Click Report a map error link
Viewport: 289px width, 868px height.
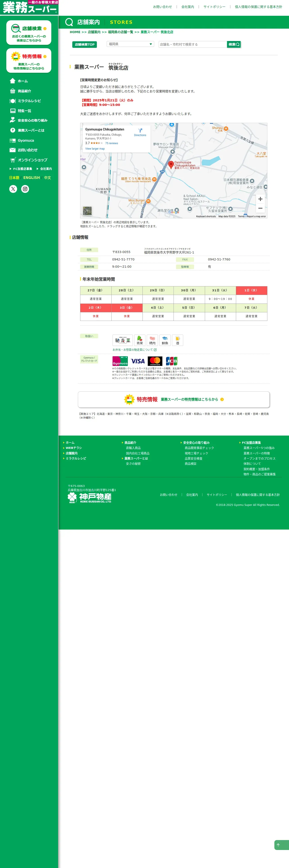tap(256, 217)
